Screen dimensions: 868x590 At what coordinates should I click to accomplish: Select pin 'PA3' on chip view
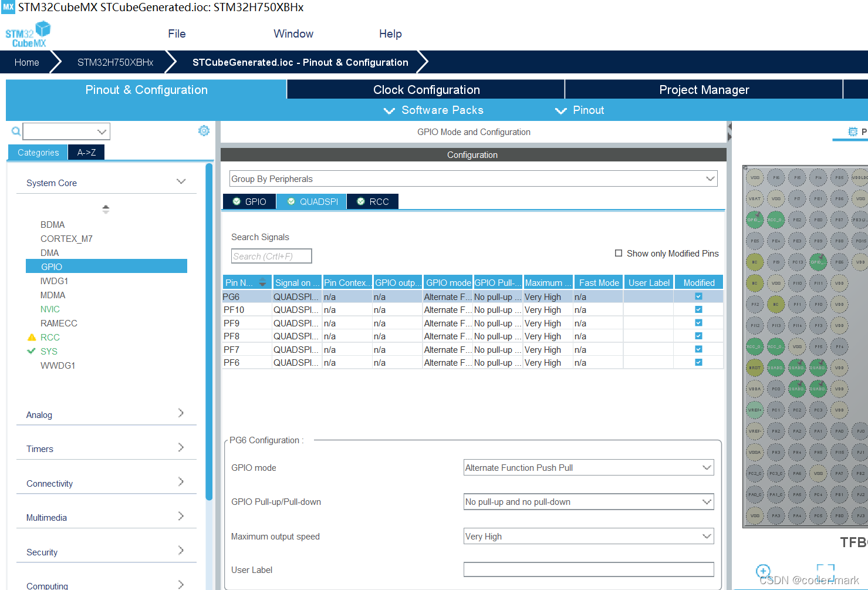(x=776, y=515)
